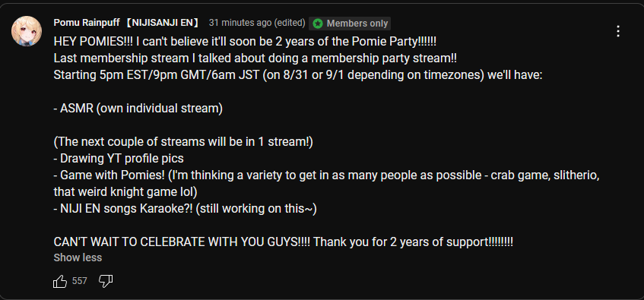Click the green star membership icon

coord(318,24)
